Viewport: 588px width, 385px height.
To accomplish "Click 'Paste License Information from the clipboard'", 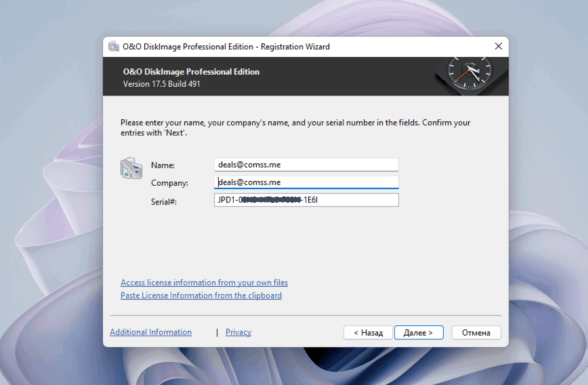I will point(201,296).
